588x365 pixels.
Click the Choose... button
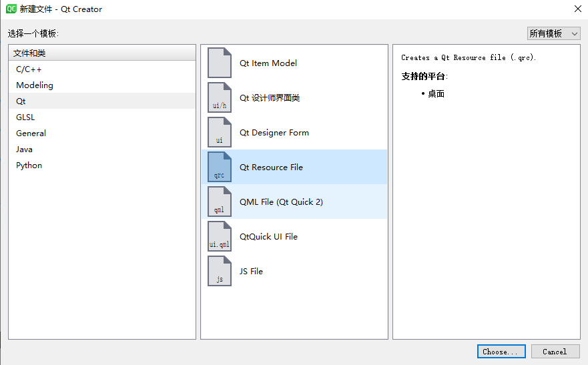[501, 352]
